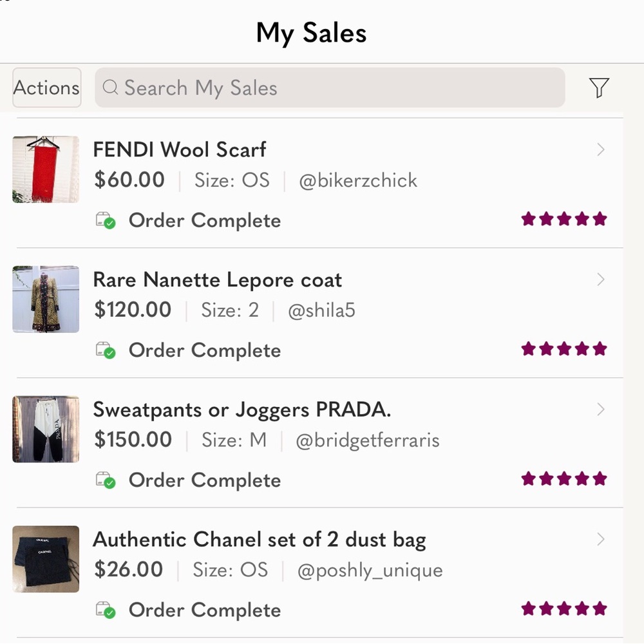Click the search magnifier icon
Screen dimensions: 644x644
[x=110, y=88]
